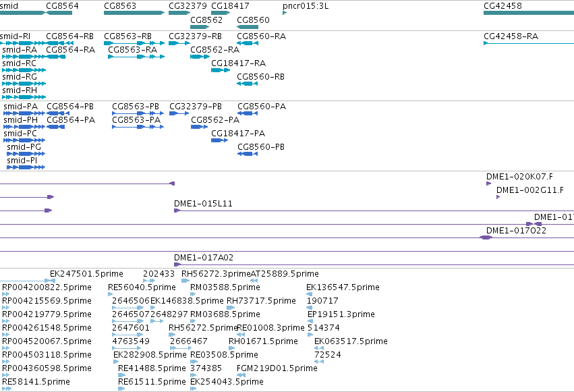Click transcript smid-RG
Image resolution: width=574 pixels, height=392 pixels.
pyautogui.click(x=20, y=77)
